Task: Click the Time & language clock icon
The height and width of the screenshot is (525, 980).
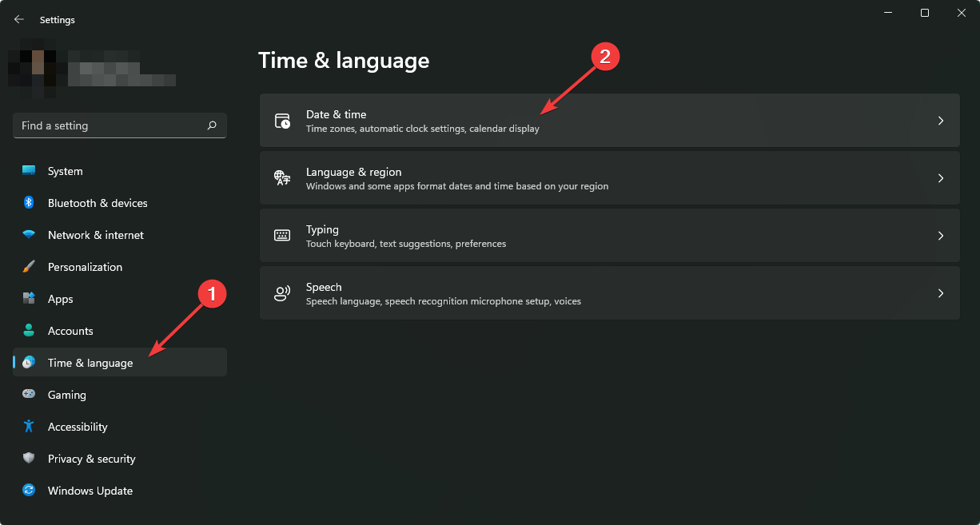Action: (x=29, y=363)
